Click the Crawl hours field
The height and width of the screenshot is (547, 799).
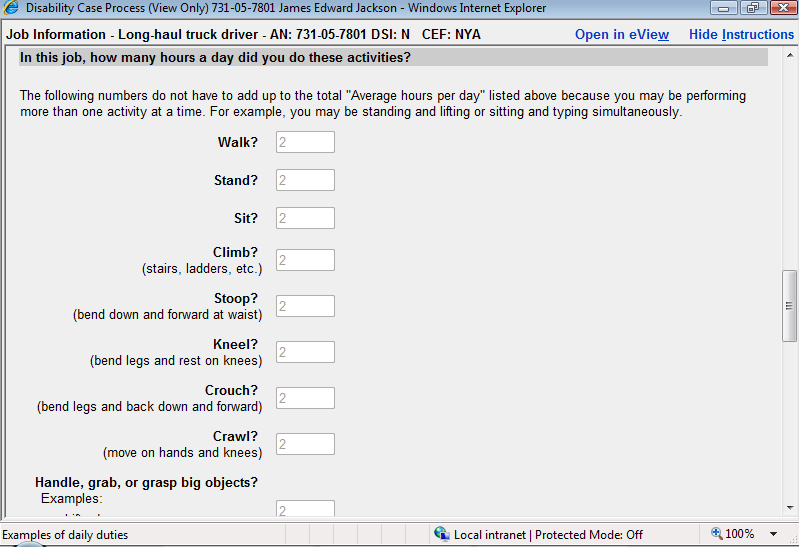(x=305, y=444)
